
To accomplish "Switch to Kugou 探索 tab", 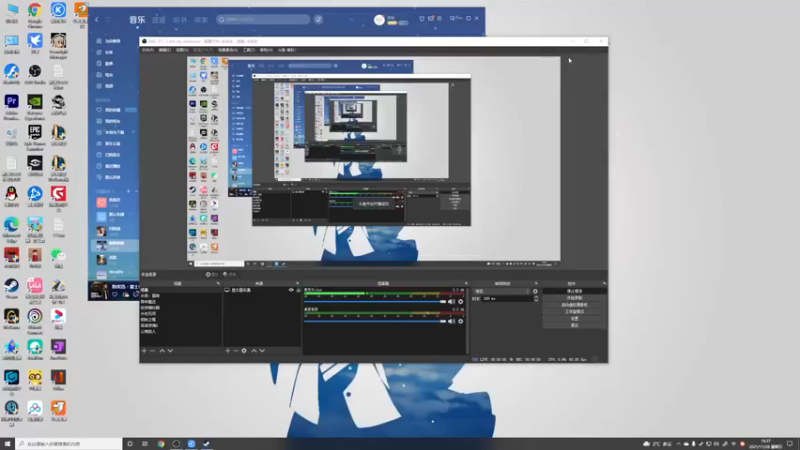I will (x=201, y=20).
